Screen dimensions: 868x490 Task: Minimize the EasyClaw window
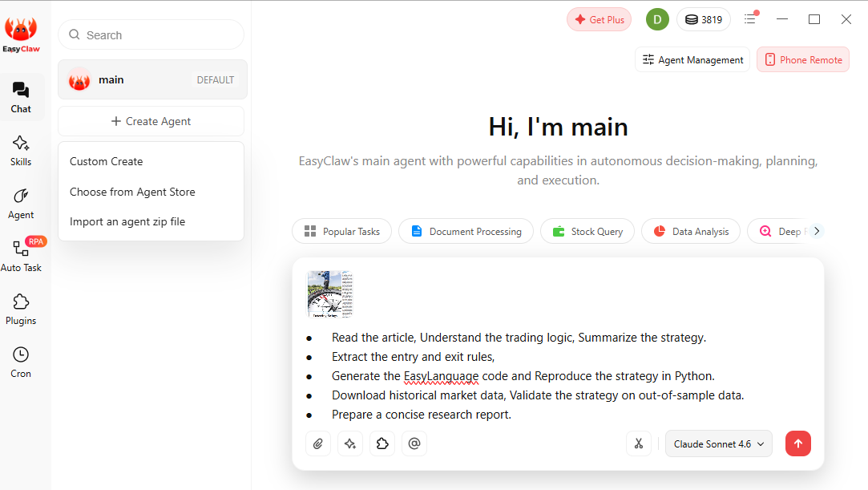tap(782, 19)
